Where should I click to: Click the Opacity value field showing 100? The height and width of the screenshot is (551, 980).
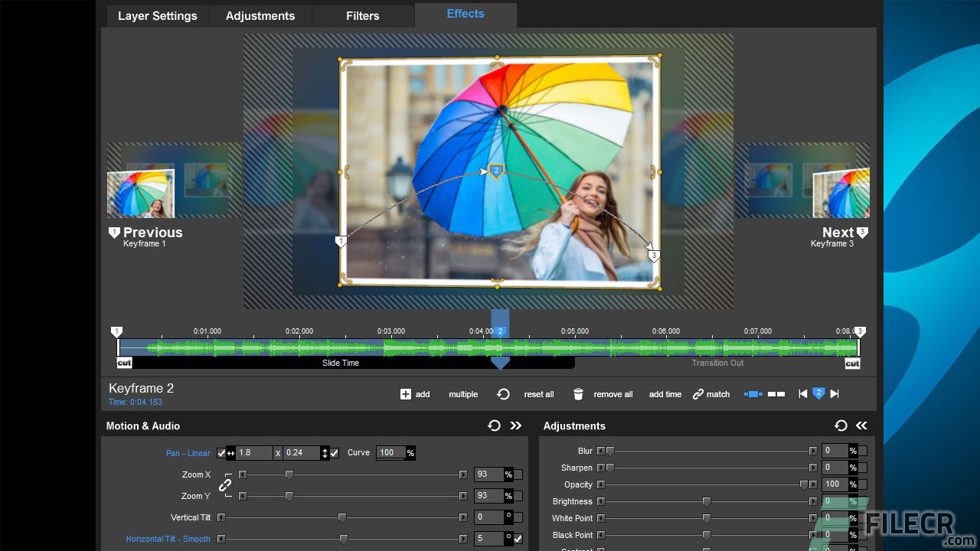pyautogui.click(x=834, y=484)
